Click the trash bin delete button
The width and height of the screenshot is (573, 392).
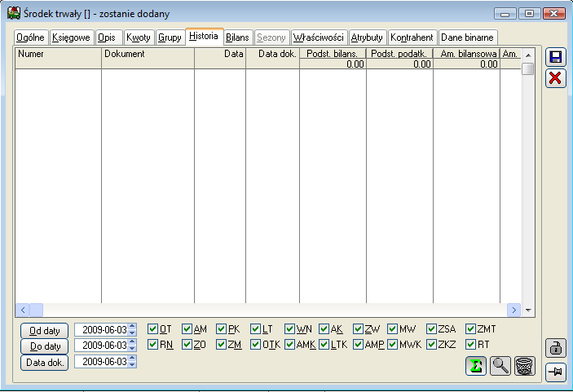(x=525, y=366)
